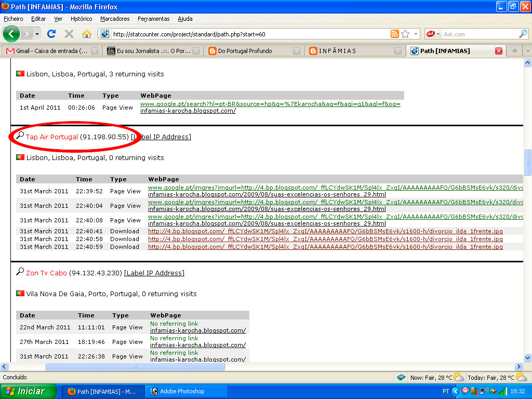The image size is (532, 399).
Task: Click the network signal bars tray icon
Action: 502,392
